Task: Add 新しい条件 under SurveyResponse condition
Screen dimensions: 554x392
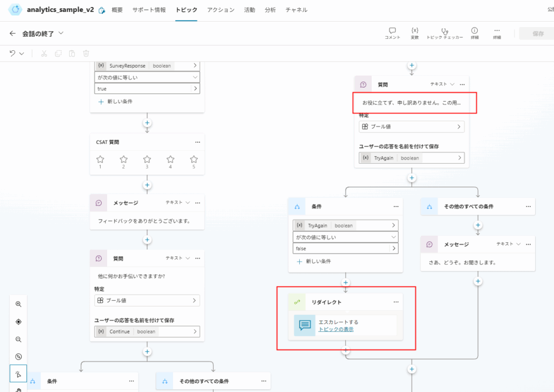Action: point(115,101)
